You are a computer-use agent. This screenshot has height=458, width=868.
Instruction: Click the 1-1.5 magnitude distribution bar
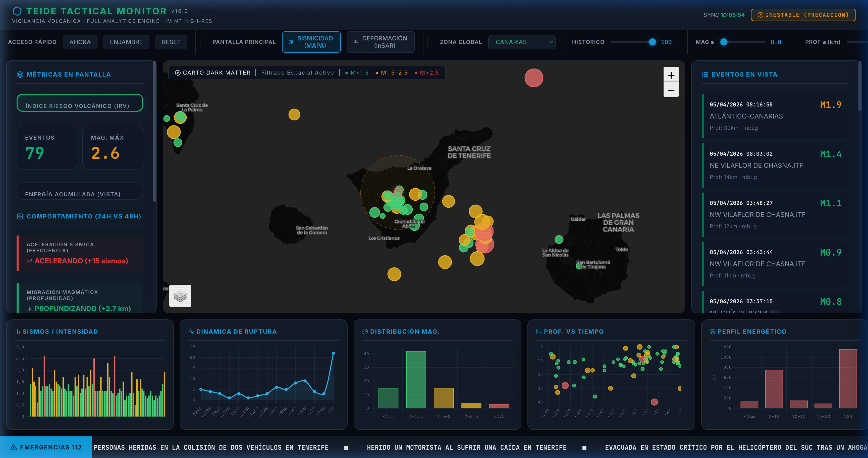point(416,380)
